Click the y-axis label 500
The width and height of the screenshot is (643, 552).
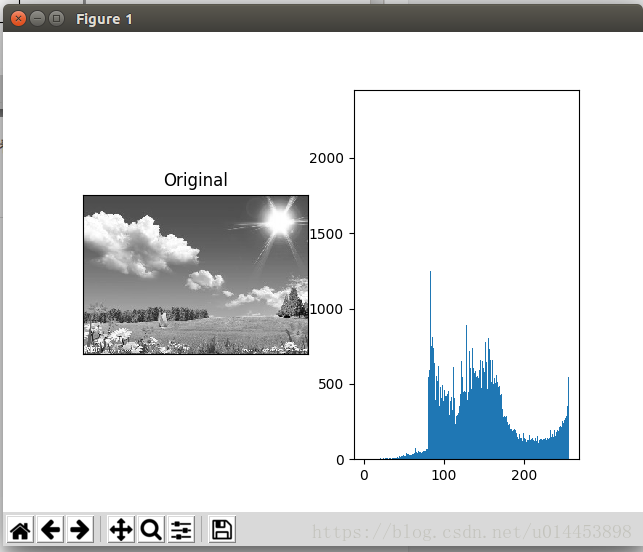pos(331,385)
